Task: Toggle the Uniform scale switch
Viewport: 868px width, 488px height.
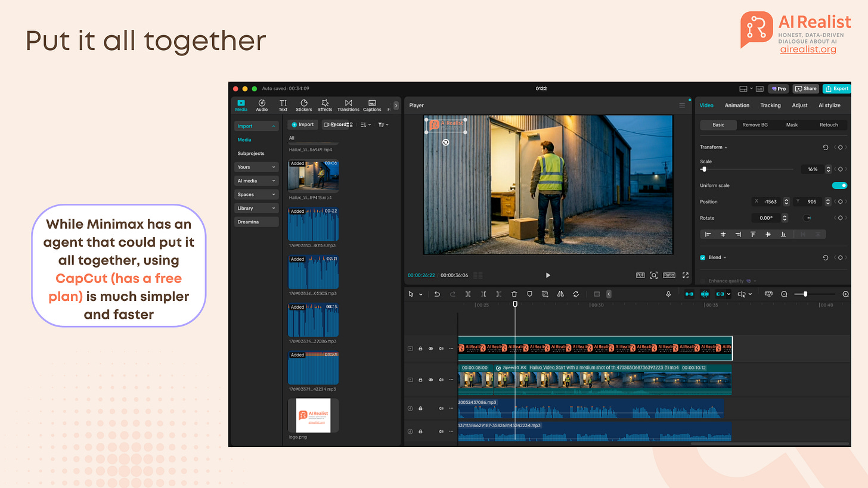Action: pos(839,185)
